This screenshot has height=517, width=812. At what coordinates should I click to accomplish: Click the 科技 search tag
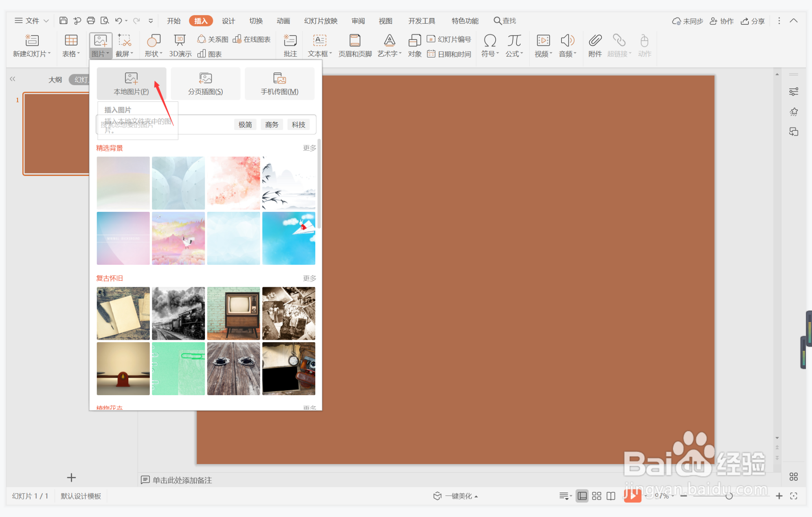coord(298,125)
